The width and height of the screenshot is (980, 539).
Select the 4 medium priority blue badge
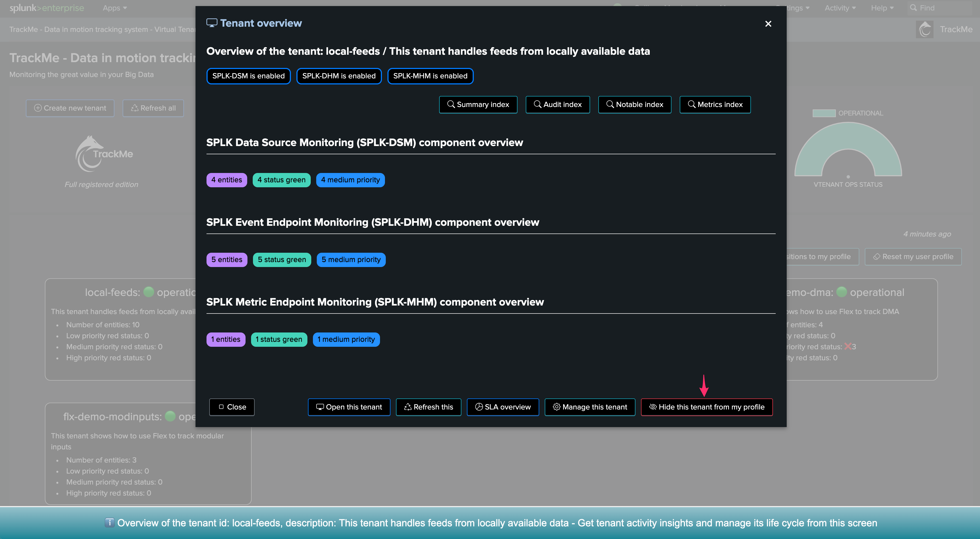350,180
